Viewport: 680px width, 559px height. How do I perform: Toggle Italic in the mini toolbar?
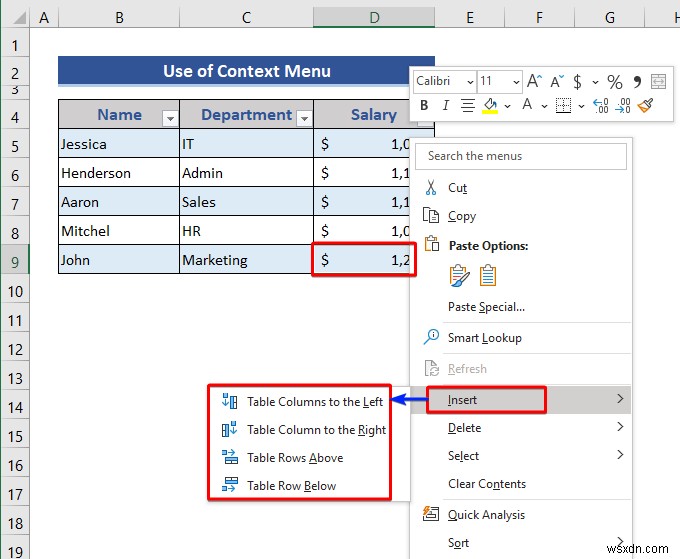[445, 105]
